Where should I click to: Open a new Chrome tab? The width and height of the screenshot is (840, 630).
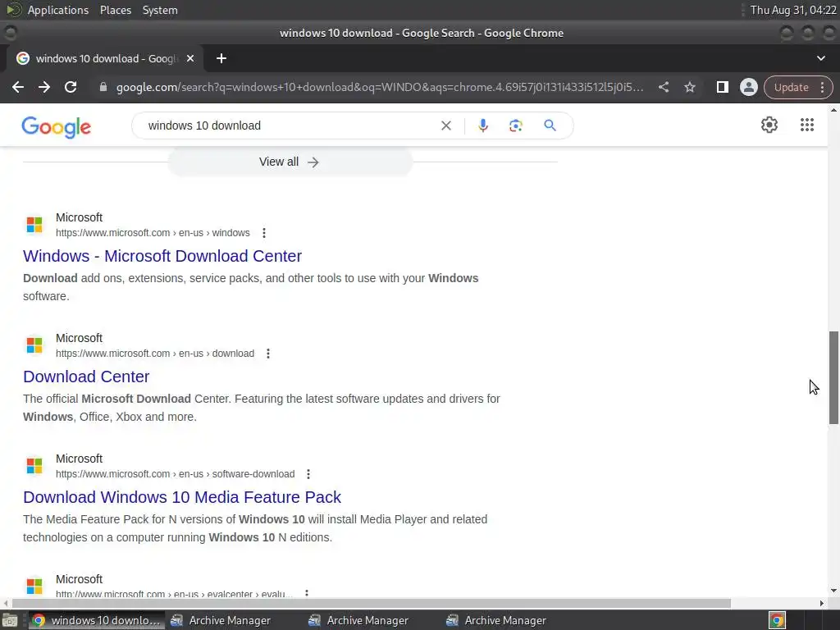click(x=221, y=58)
